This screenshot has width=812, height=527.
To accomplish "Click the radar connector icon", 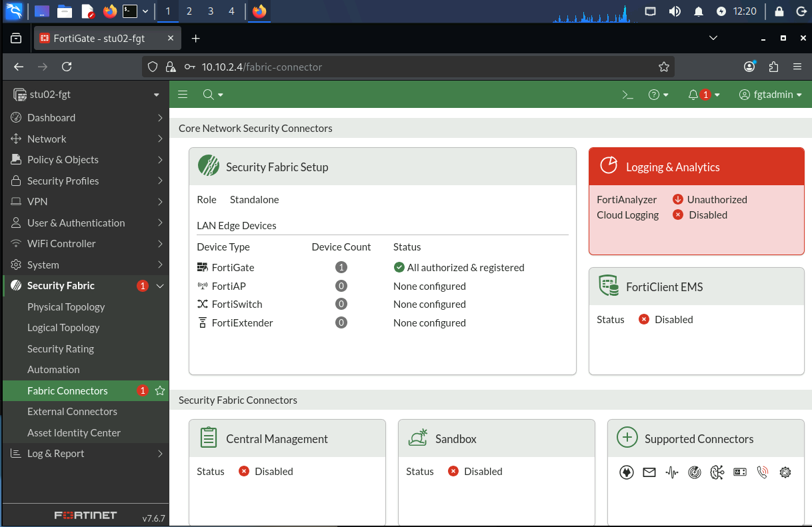I will pyautogui.click(x=695, y=472).
